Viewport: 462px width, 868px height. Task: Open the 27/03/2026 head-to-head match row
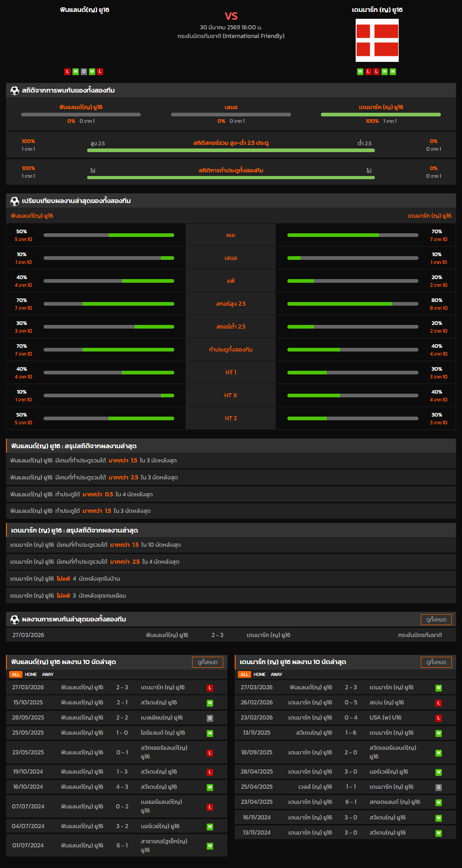coord(231,635)
